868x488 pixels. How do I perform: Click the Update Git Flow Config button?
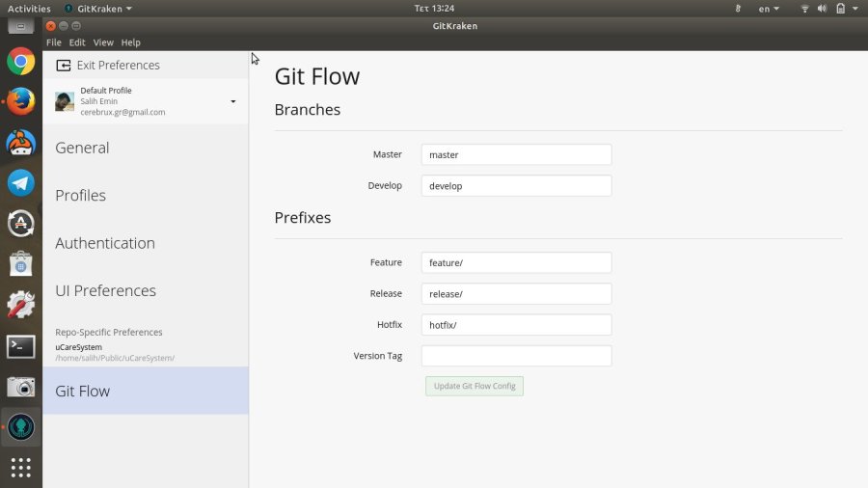(475, 386)
